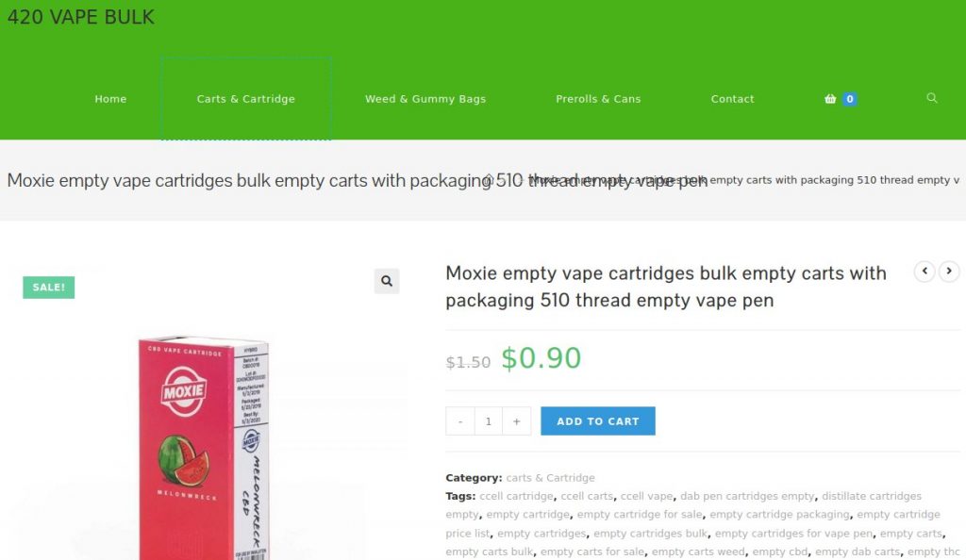Decrease quantity with minus button
Image resolution: width=966 pixels, height=560 pixels.
pos(460,420)
